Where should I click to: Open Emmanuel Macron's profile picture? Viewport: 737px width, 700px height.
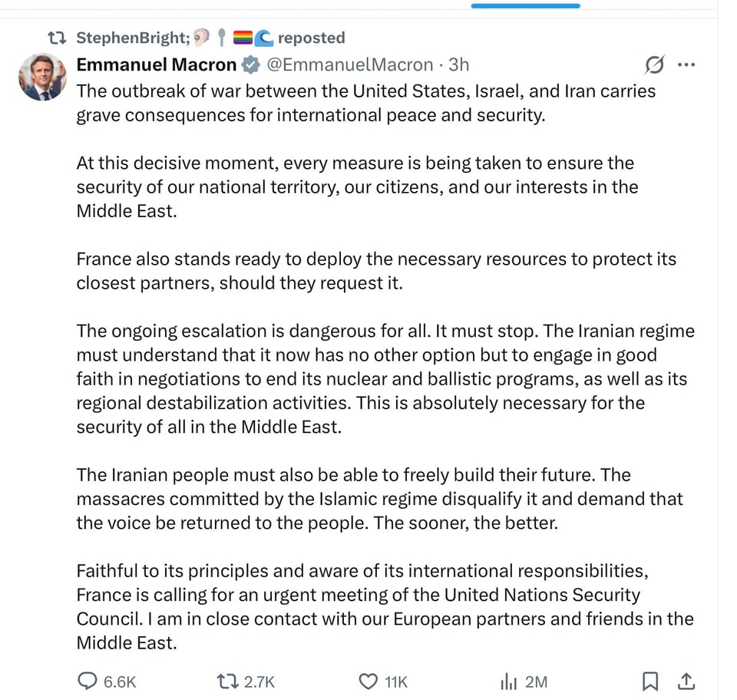click(x=42, y=77)
